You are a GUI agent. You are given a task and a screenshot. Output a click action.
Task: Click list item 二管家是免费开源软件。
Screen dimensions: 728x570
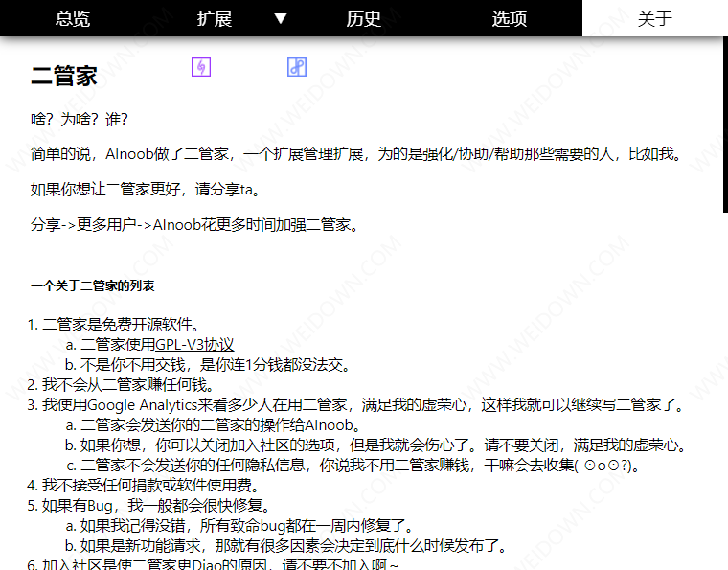(x=121, y=324)
